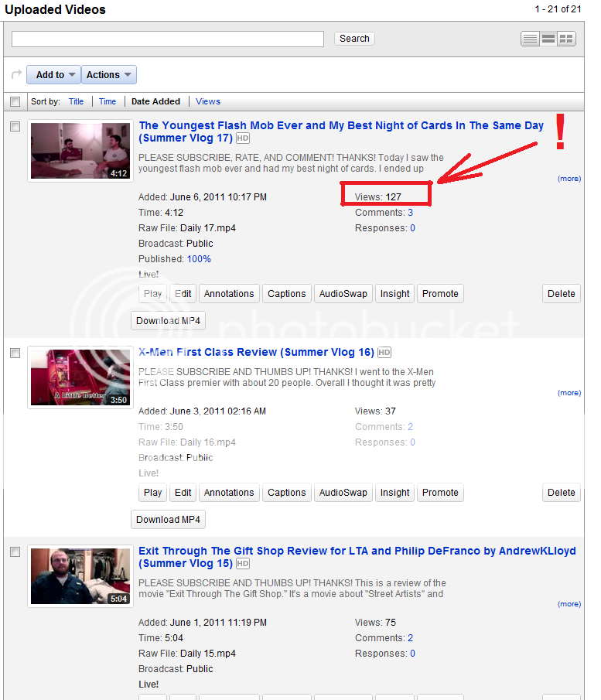Open the 100% Published link

coord(199,259)
